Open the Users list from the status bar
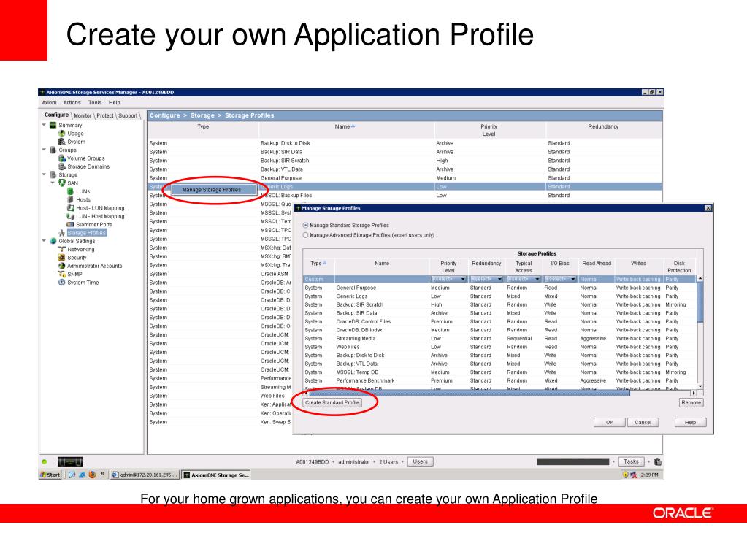 (x=420, y=461)
